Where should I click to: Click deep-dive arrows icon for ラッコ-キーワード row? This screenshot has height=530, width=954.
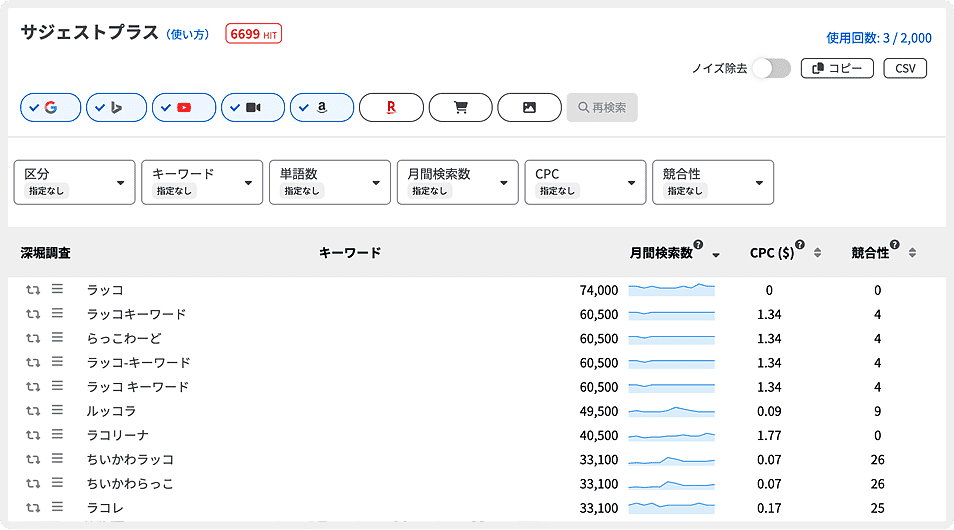[33, 363]
